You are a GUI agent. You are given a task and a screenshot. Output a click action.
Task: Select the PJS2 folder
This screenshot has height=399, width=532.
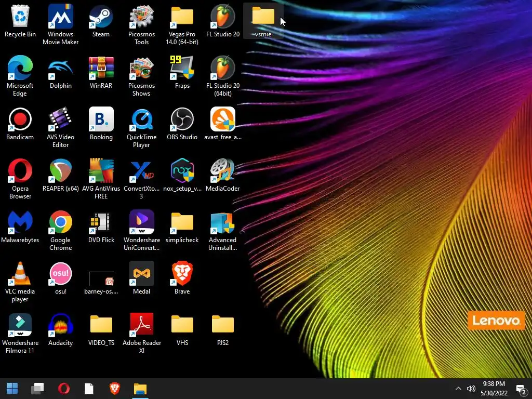222,330
